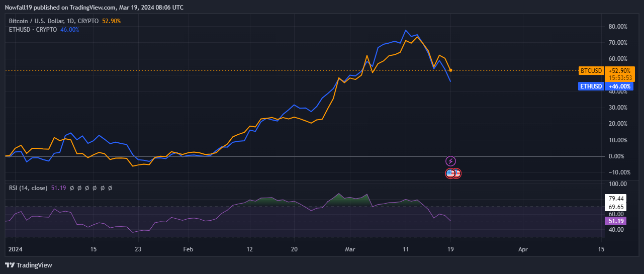Click the Feb label on the time axis
Screen dimensions: 644x274
click(188, 249)
